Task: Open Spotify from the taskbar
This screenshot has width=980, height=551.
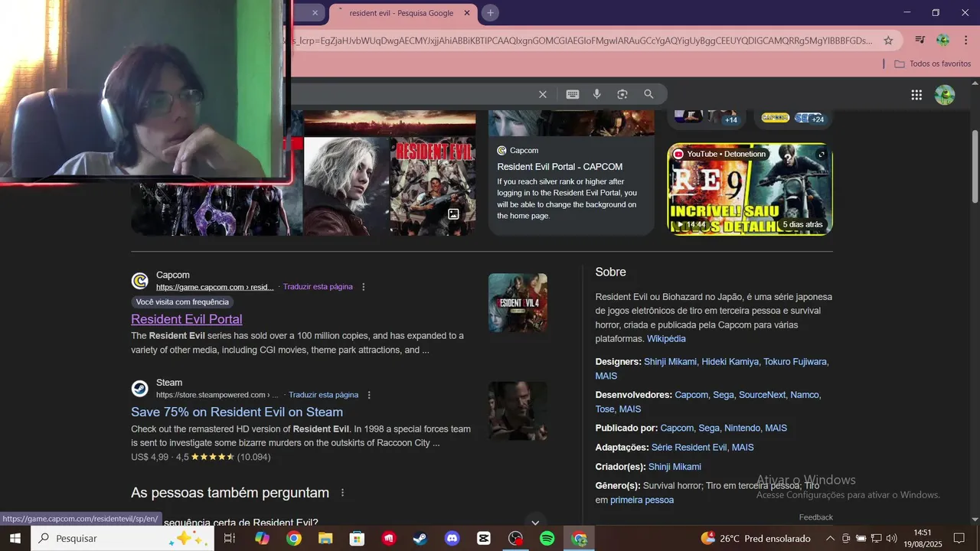Action: click(x=547, y=539)
